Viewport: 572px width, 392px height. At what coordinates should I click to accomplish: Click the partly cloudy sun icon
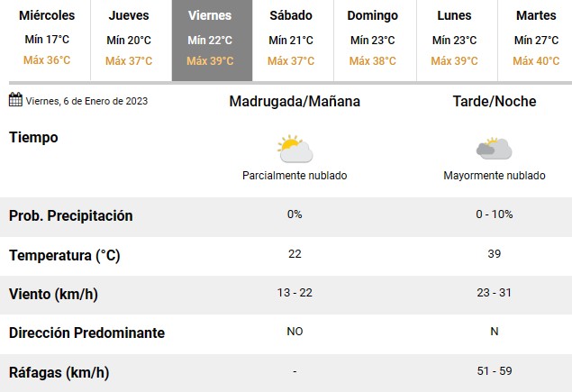295,149
